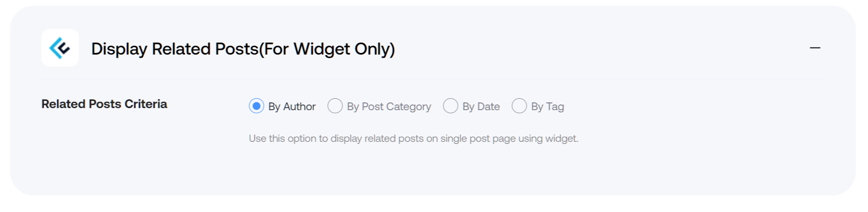Screen dimensions: 868x212
Task: Click the Related Posts Criteria field label
Action: coord(104,104)
